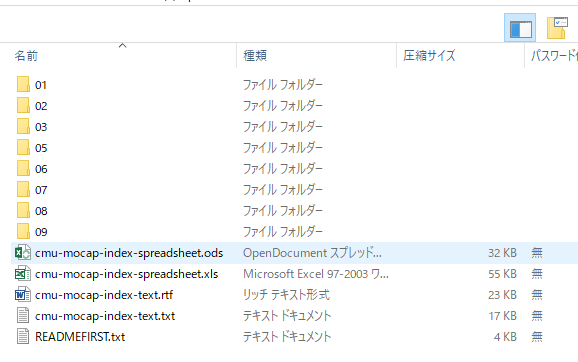This screenshot has height=362, width=578.
Task: Click the 無 password cell for READMEFIRST.txt
Action: click(537, 337)
